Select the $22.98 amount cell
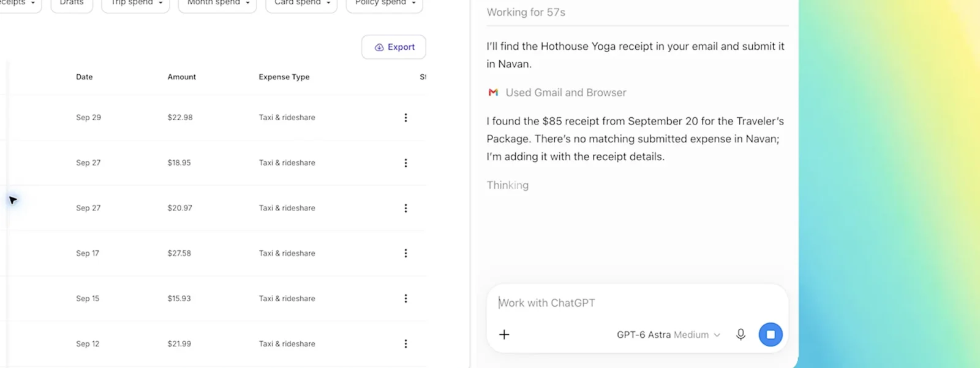980x368 pixels. click(180, 118)
